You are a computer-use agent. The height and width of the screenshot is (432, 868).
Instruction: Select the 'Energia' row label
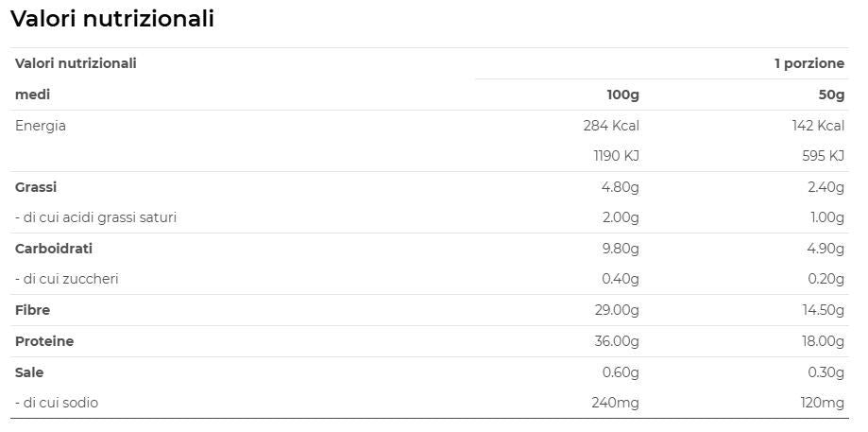point(41,126)
